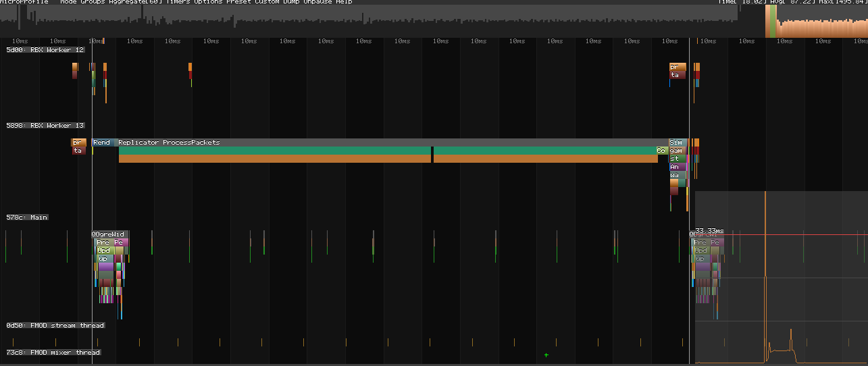Click the green teal bar under Replicator ProcessPackets
This screenshot has width=868, height=366.
click(387, 151)
